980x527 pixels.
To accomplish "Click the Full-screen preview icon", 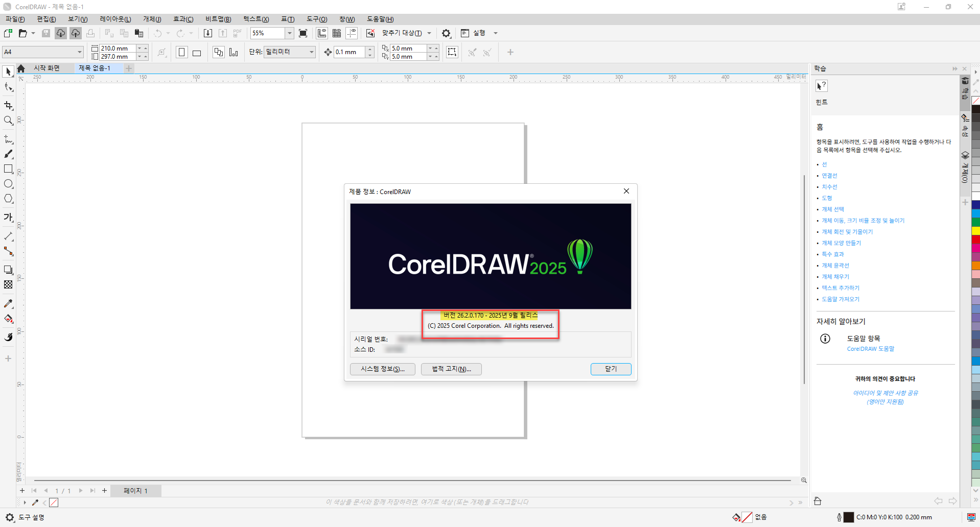I will tap(303, 33).
